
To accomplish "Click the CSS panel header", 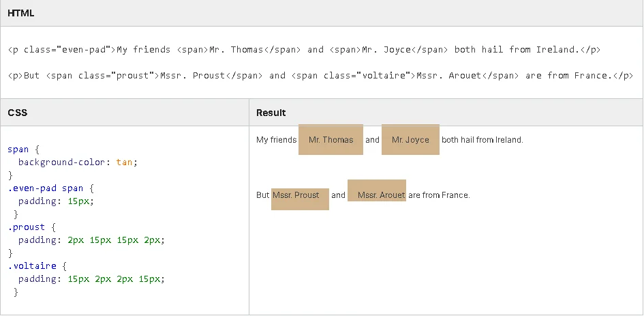I will coord(125,113).
